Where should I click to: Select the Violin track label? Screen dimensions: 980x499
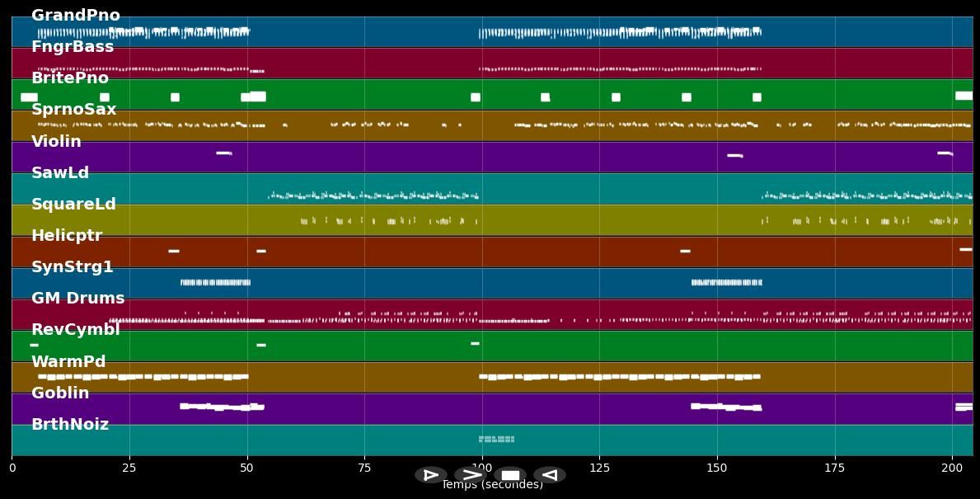pos(56,142)
